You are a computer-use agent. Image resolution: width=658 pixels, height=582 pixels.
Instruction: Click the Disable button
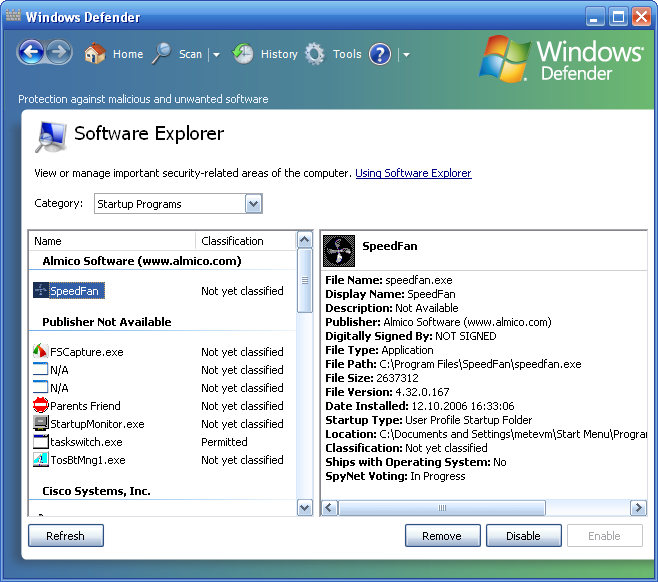pyautogui.click(x=523, y=535)
